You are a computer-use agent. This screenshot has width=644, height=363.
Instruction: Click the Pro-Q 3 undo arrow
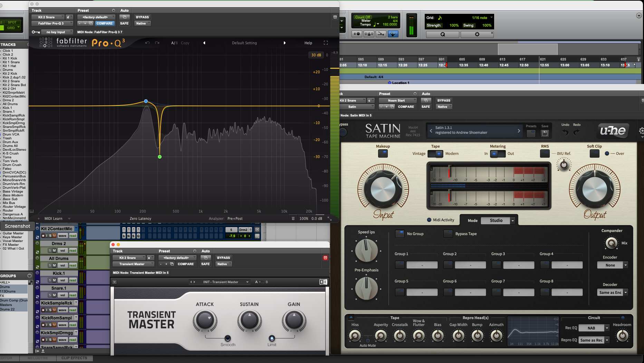(147, 43)
